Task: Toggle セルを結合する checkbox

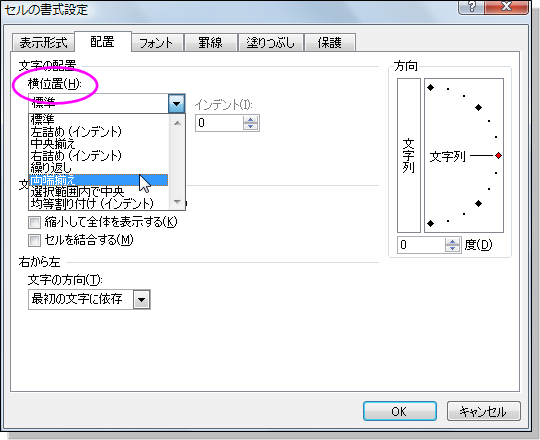Action: [34, 240]
